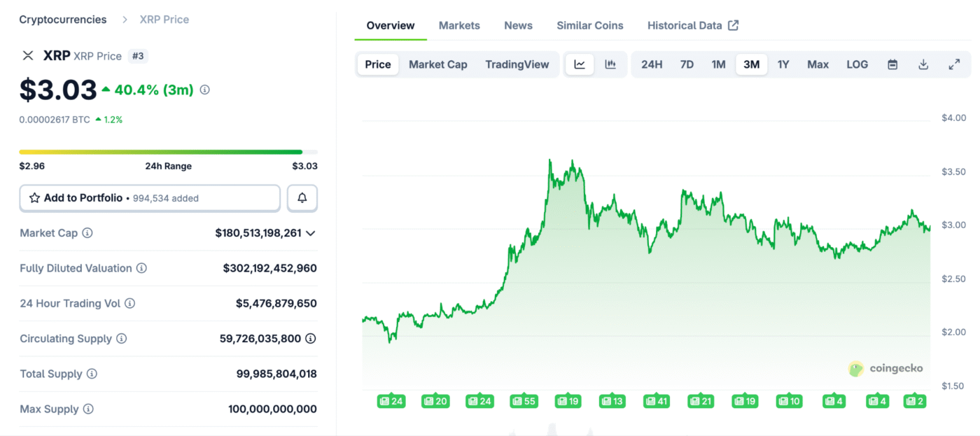
Task: Click the trading volume value $5,476,879,650
Action: (276, 304)
